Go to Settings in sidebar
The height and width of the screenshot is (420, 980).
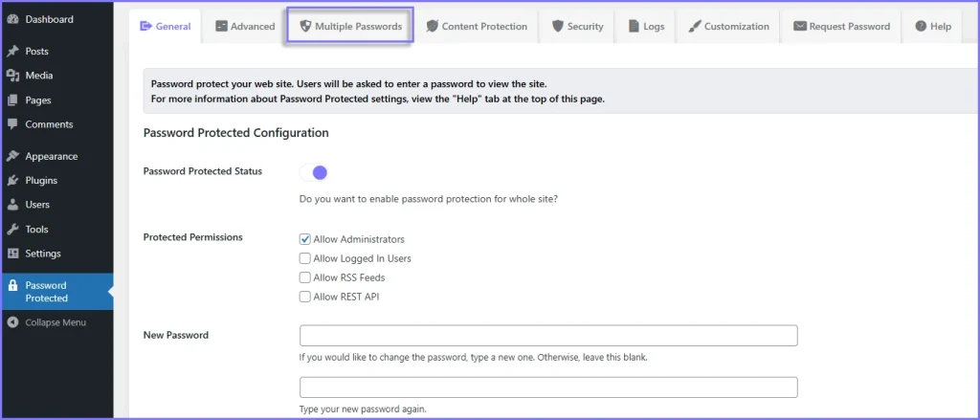click(43, 254)
